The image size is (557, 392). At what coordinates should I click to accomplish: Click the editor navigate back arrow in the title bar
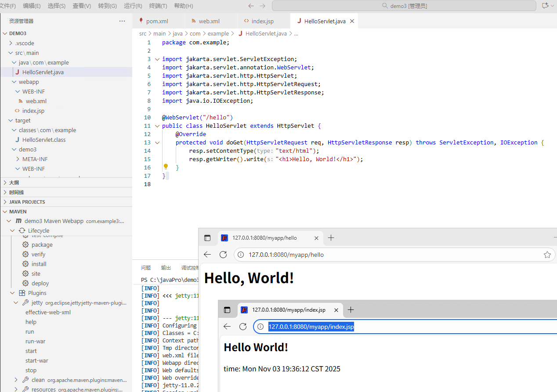pos(251,6)
